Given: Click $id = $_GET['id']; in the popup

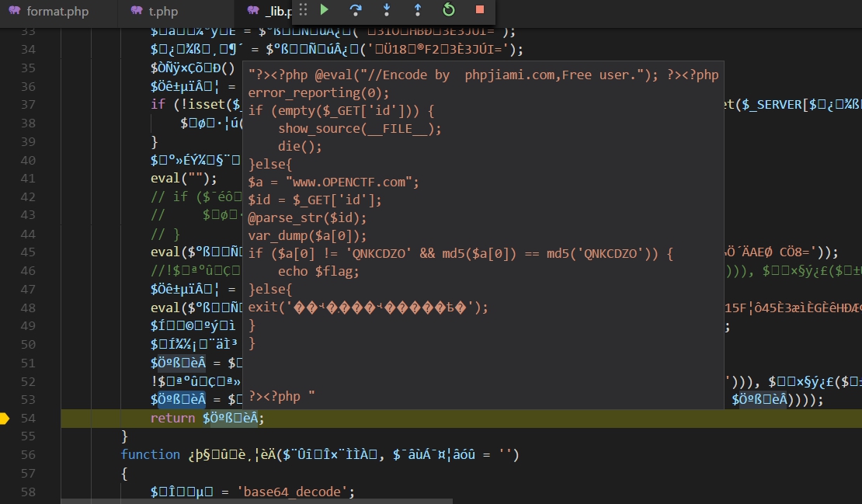Looking at the screenshot, I should tap(315, 200).
